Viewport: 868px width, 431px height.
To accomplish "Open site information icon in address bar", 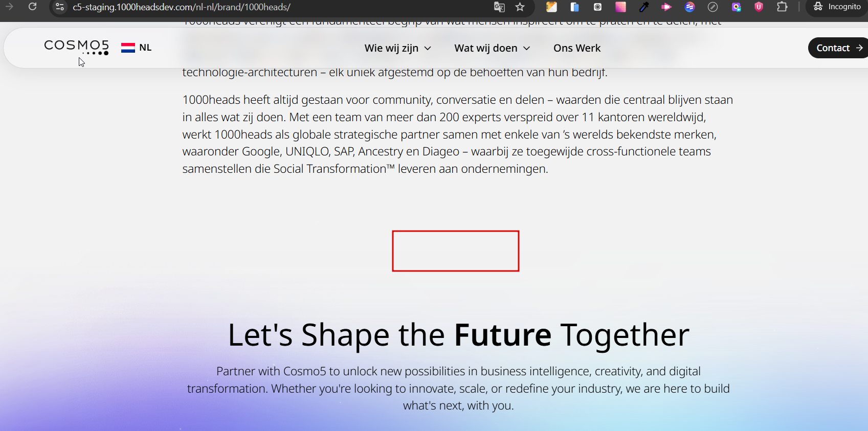I will pos(60,7).
